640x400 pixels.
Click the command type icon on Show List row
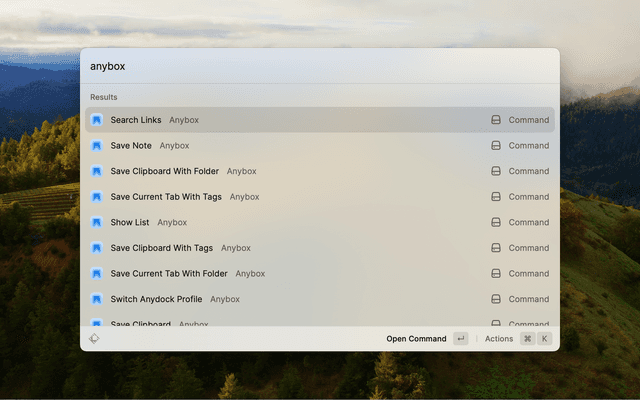pyautogui.click(x=495, y=222)
